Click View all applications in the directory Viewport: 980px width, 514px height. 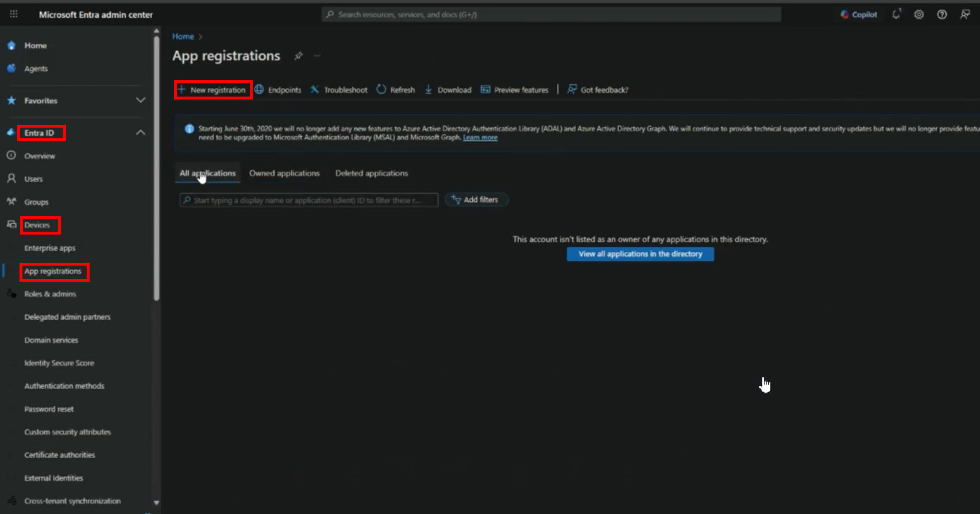click(641, 254)
